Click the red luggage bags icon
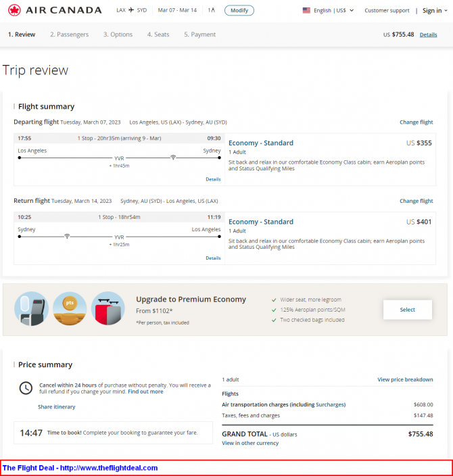 coord(108,309)
